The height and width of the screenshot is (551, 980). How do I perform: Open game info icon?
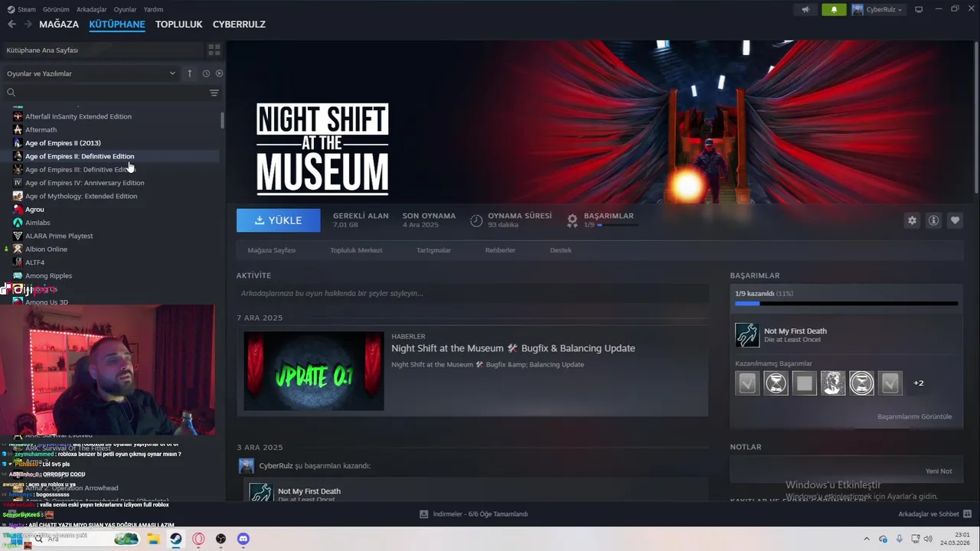(x=933, y=220)
